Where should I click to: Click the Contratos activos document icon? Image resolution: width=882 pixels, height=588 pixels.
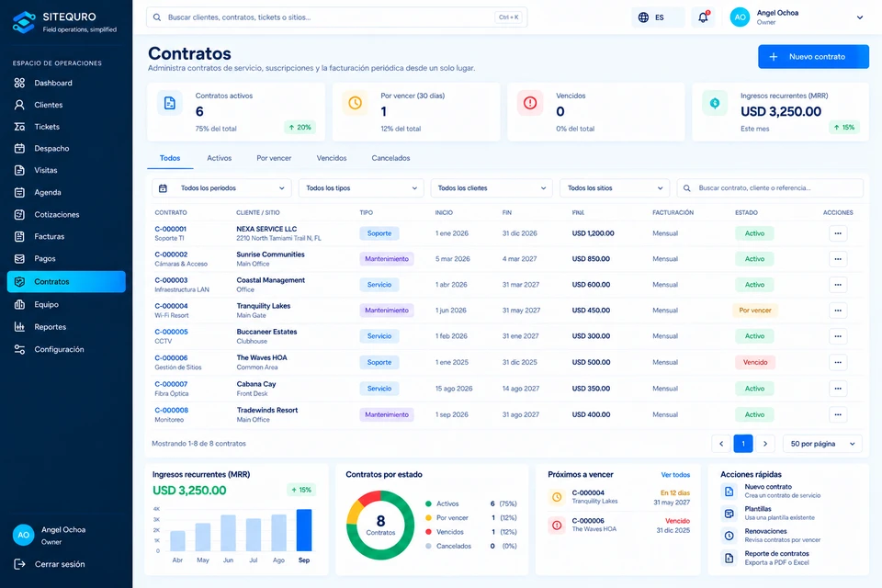(x=169, y=103)
